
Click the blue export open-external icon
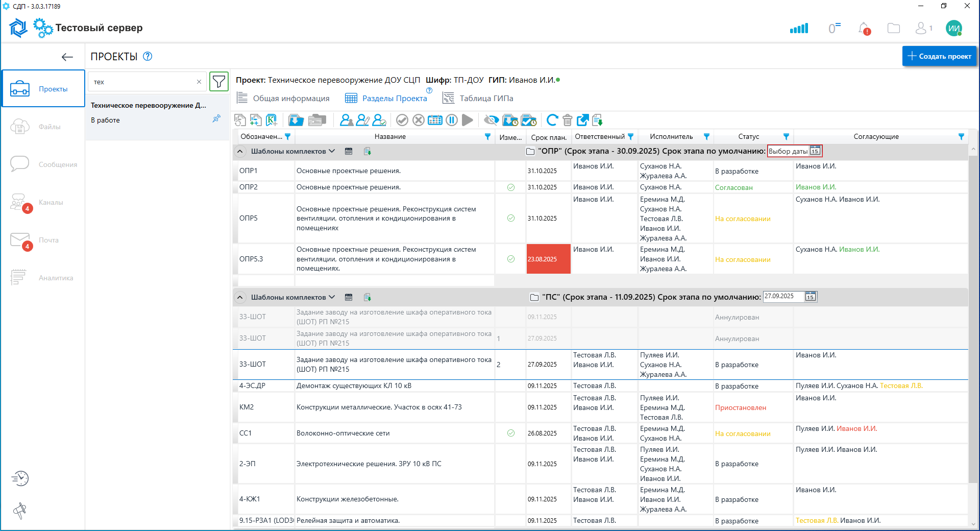(x=582, y=120)
